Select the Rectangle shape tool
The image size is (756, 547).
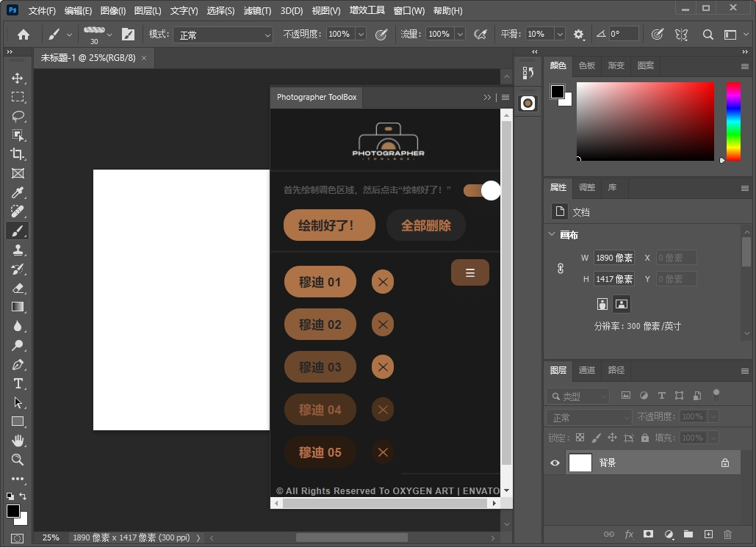click(18, 421)
